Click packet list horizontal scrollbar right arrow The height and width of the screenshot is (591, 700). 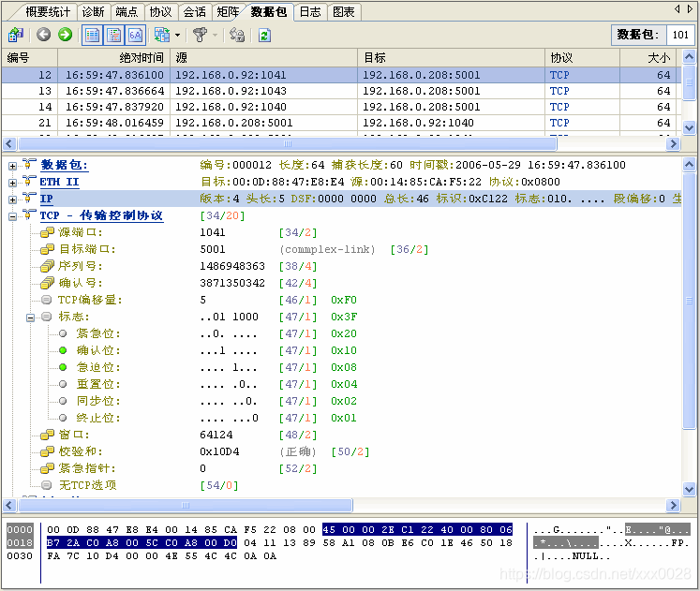click(673, 143)
